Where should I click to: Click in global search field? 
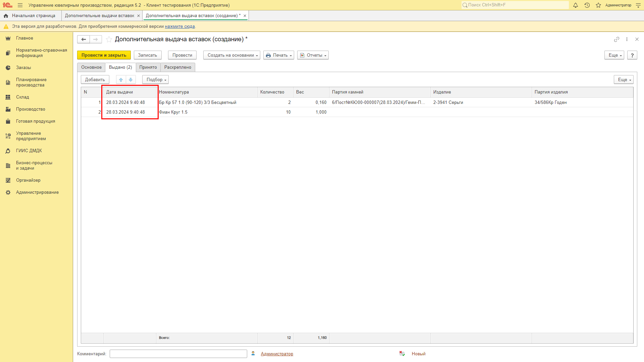[x=515, y=5]
